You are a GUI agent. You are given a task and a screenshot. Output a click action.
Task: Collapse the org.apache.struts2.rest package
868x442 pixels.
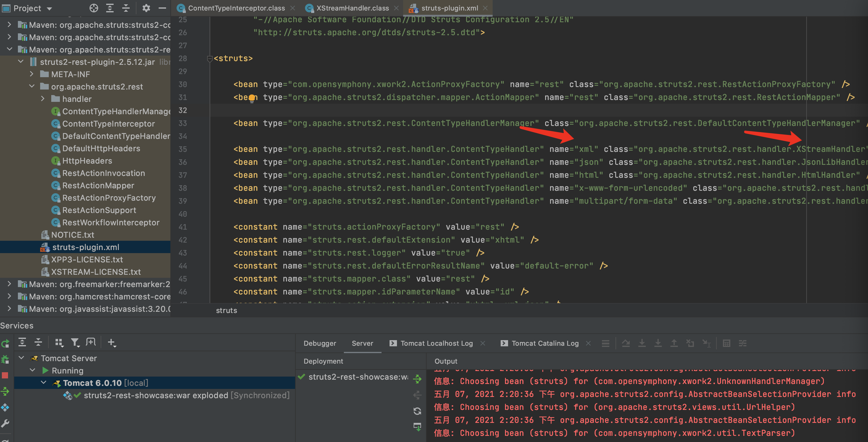(x=32, y=86)
